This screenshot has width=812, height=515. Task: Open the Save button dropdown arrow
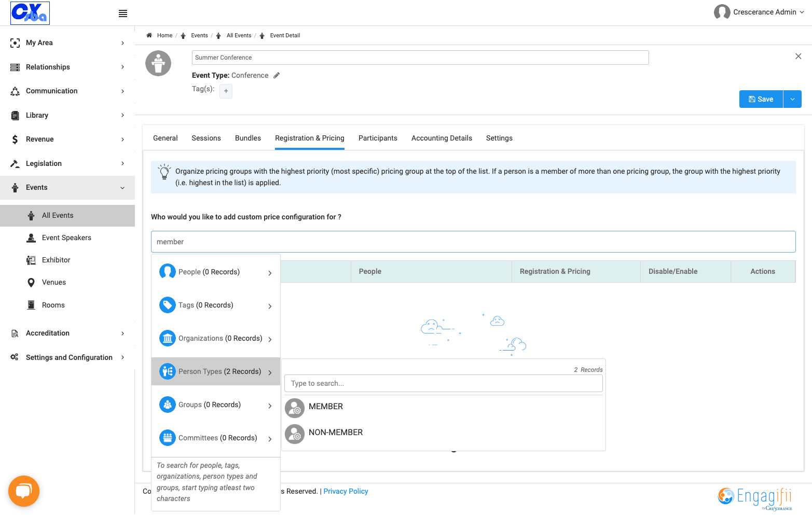[792, 99]
